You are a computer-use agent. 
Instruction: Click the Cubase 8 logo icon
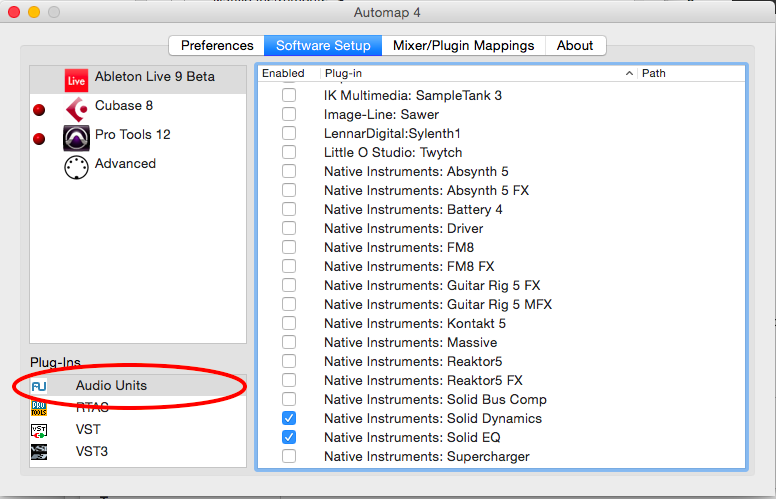point(77,109)
